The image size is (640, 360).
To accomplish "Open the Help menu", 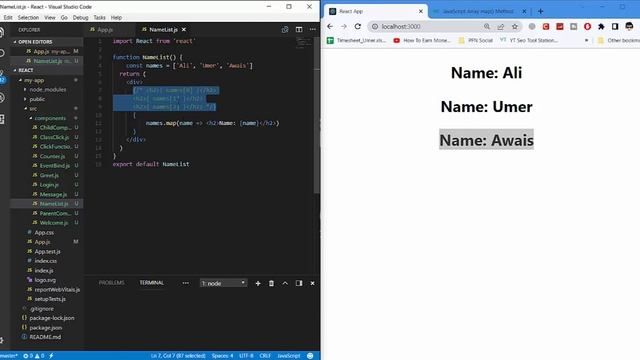I will 116,18.
